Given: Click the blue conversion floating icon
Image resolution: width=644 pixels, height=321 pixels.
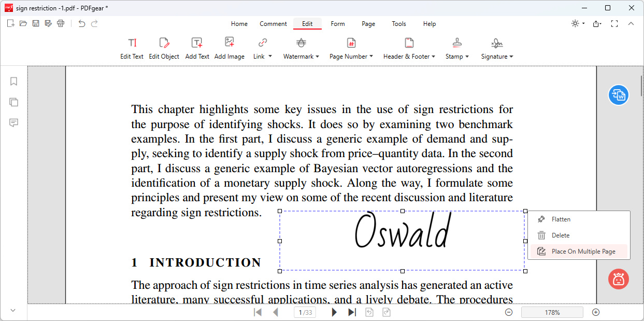Looking at the screenshot, I should pos(618,95).
